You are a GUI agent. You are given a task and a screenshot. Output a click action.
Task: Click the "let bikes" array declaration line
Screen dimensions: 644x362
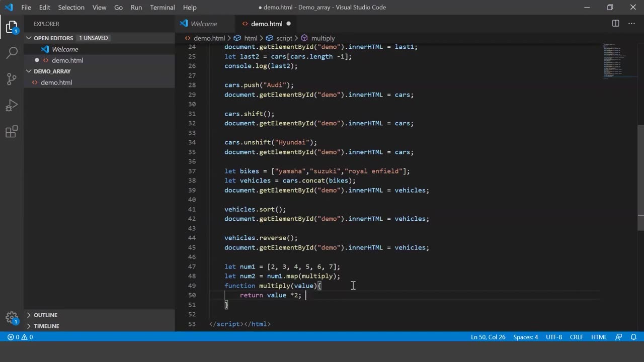pyautogui.click(x=317, y=171)
